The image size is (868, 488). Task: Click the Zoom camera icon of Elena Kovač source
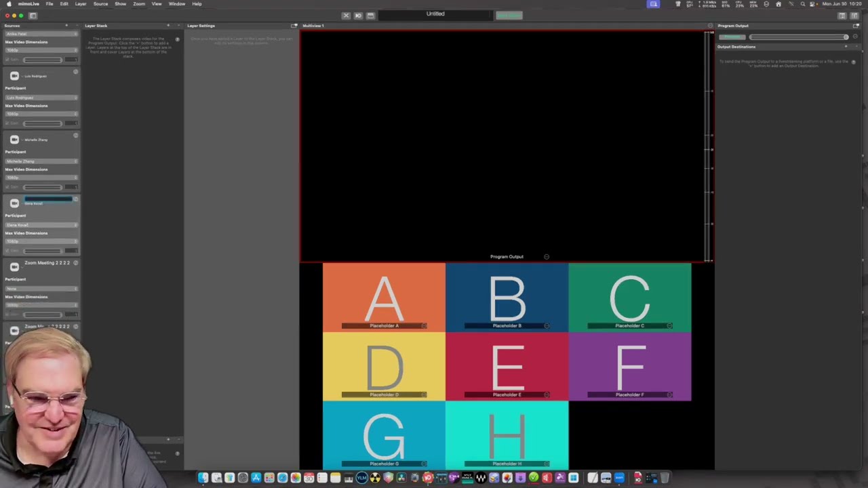pos(14,203)
